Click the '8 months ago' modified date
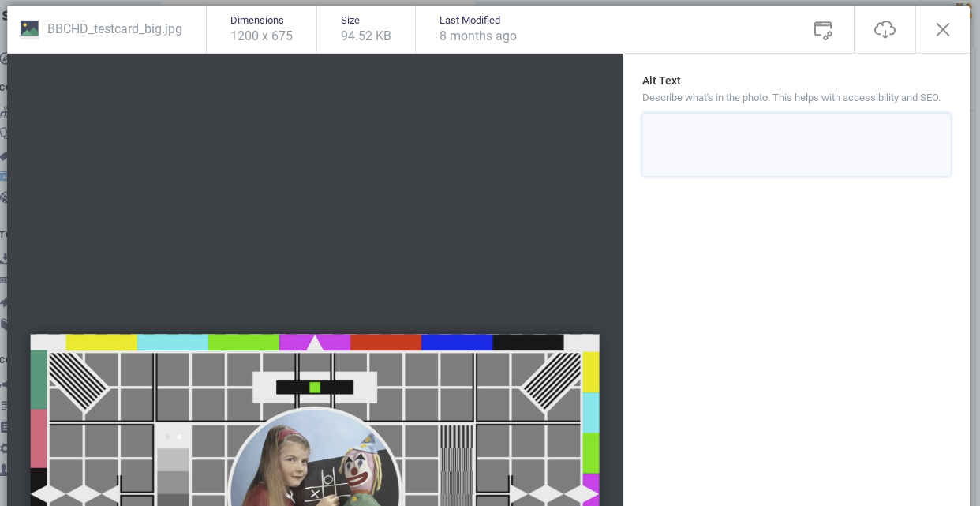This screenshot has width=980, height=506. pyautogui.click(x=478, y=36)
